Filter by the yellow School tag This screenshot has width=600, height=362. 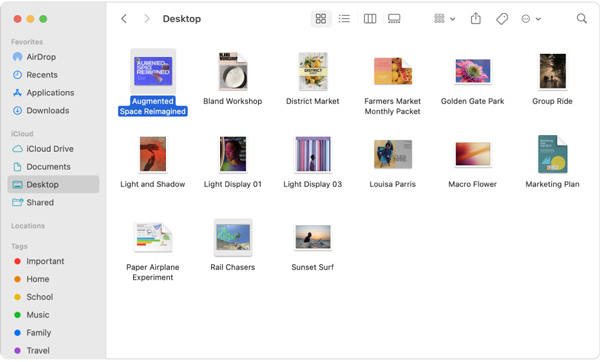tap(53, 297)
